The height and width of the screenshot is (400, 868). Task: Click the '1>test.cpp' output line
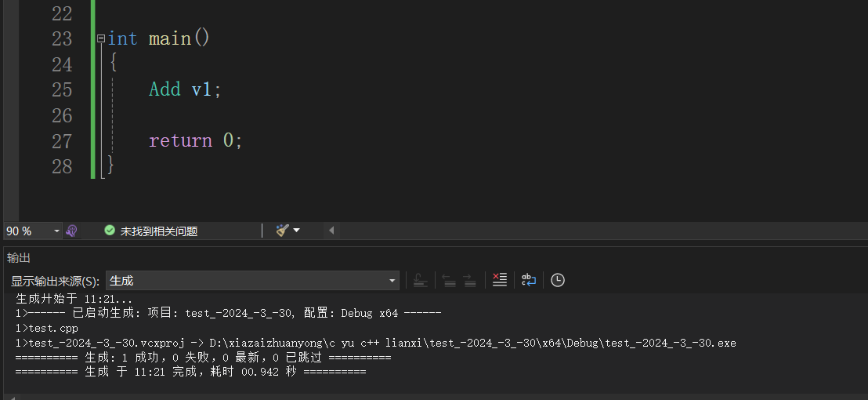pos(47,328)
